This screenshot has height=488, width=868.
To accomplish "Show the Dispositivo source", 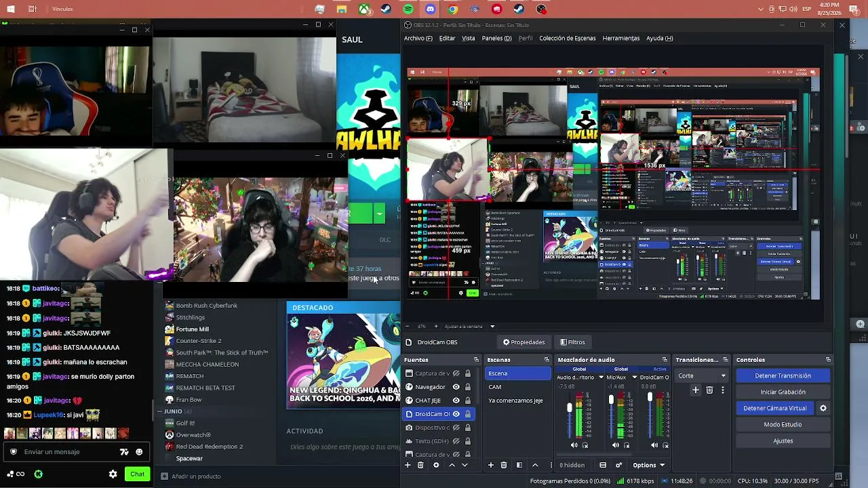I will point(456,428).
